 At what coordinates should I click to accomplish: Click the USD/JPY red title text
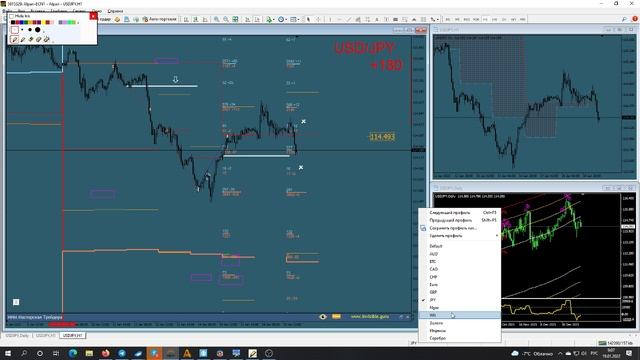point(364,48)
